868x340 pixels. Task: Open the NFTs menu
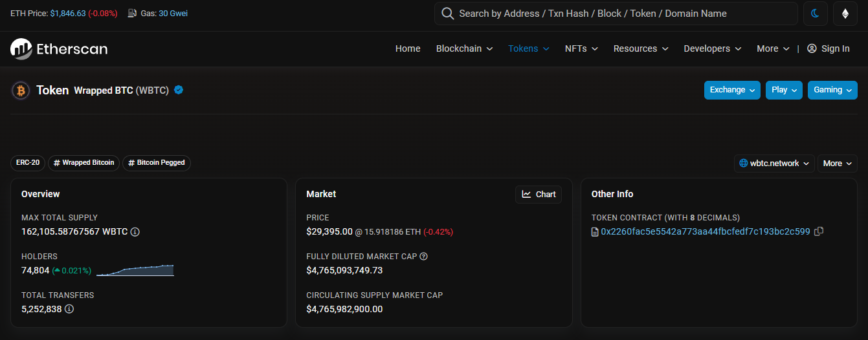pos(581,48)
